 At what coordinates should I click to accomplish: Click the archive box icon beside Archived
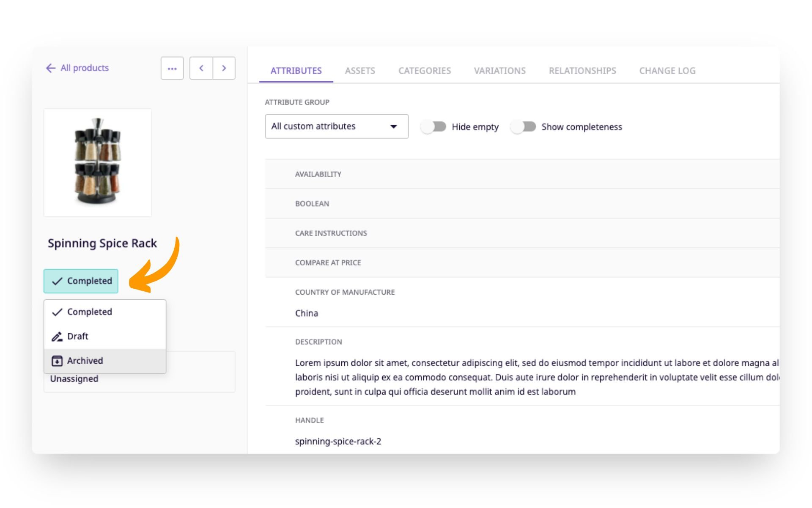57,360
